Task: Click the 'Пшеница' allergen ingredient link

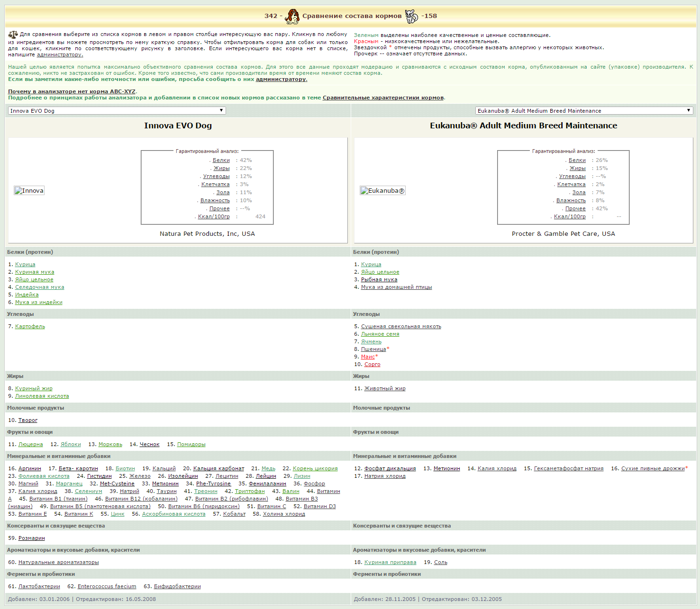Action: tap(373, 349)
